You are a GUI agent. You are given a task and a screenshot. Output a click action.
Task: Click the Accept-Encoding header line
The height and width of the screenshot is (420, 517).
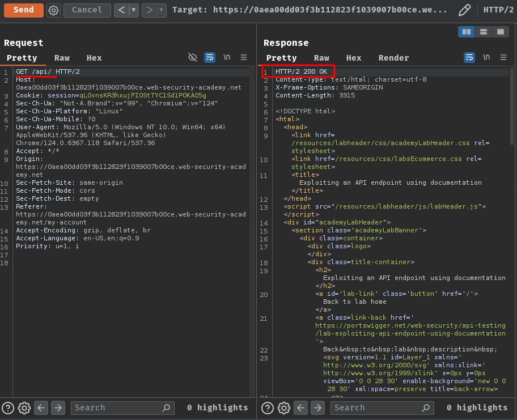pos(83,230)
